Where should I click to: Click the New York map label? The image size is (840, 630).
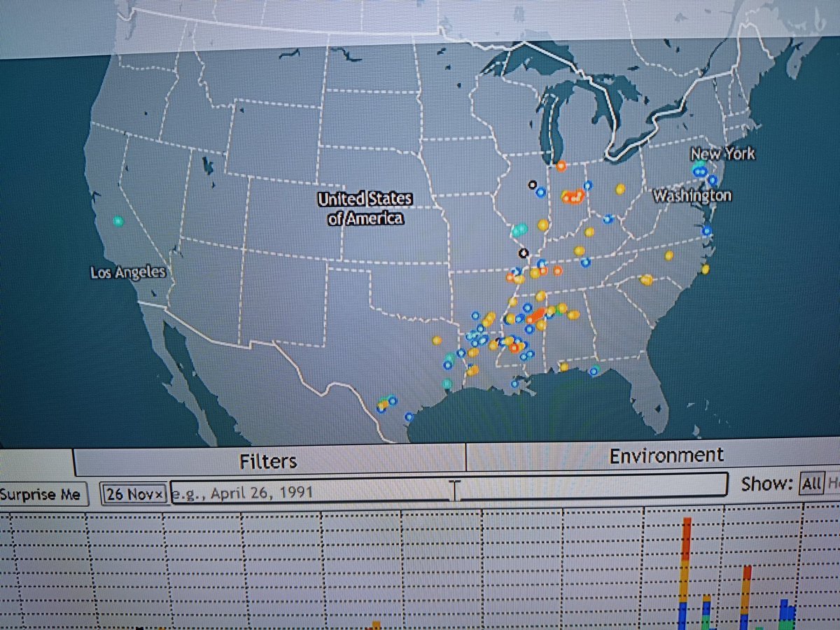point(723,153)
